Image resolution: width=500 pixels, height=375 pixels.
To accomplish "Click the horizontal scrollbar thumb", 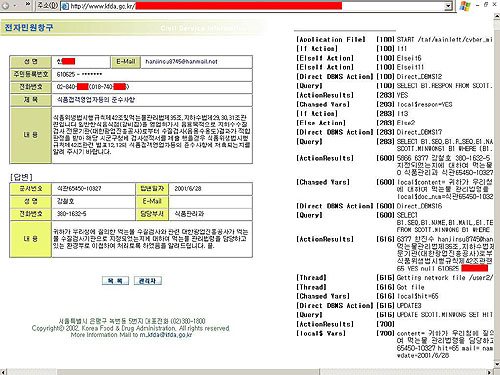I will tap(188, 372).
